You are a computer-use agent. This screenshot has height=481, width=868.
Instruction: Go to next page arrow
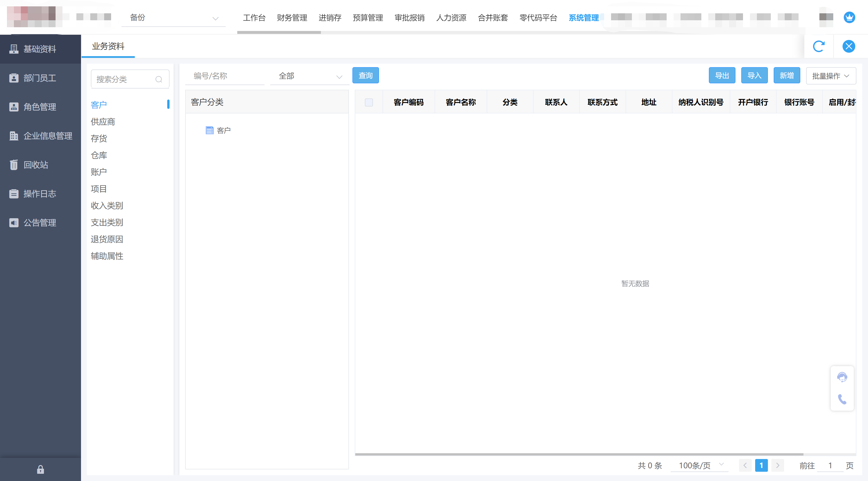(x=777, y=465)
